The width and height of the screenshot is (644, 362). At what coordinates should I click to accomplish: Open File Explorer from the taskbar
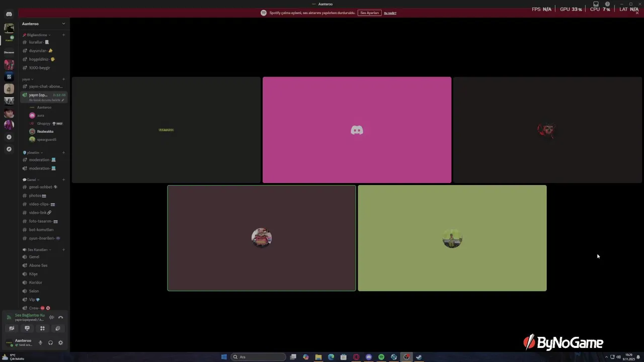point(318,357)
